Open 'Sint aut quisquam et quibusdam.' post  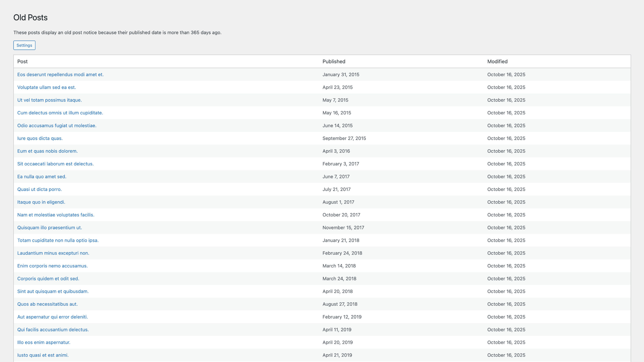coord(53,291)
